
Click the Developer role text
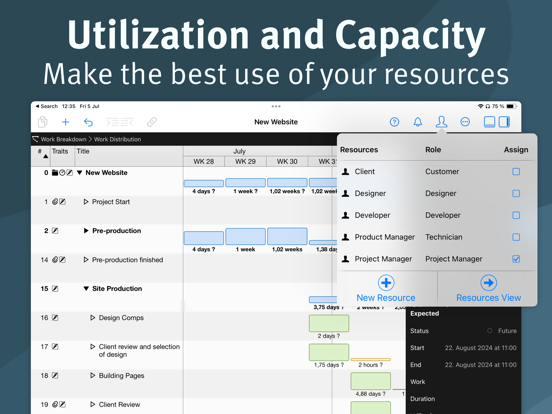pos(443,215)
